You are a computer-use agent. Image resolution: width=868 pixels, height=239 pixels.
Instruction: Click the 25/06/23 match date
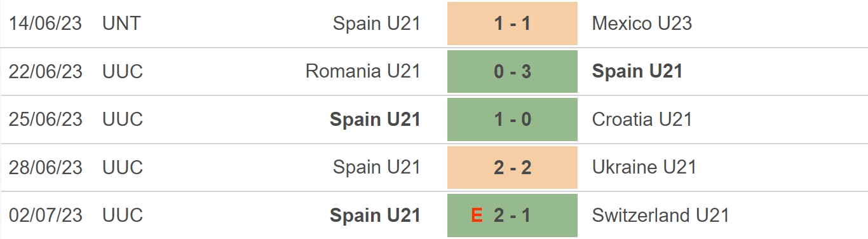46,119
